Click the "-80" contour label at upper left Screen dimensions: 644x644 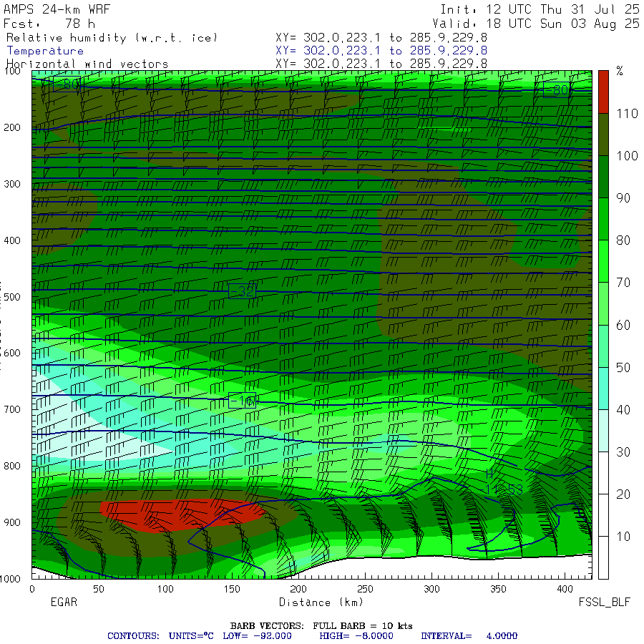[x=67, y=84]
